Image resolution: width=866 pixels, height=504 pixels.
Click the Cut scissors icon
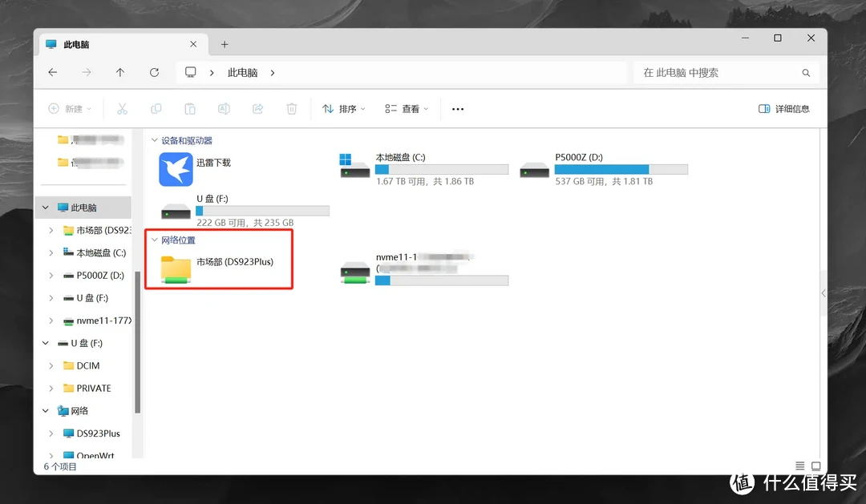122,109
